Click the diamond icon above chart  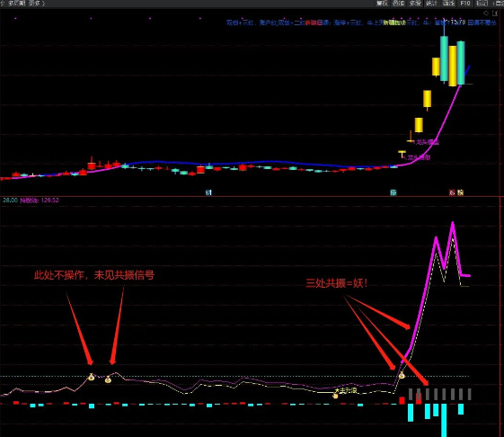point(486,13)
